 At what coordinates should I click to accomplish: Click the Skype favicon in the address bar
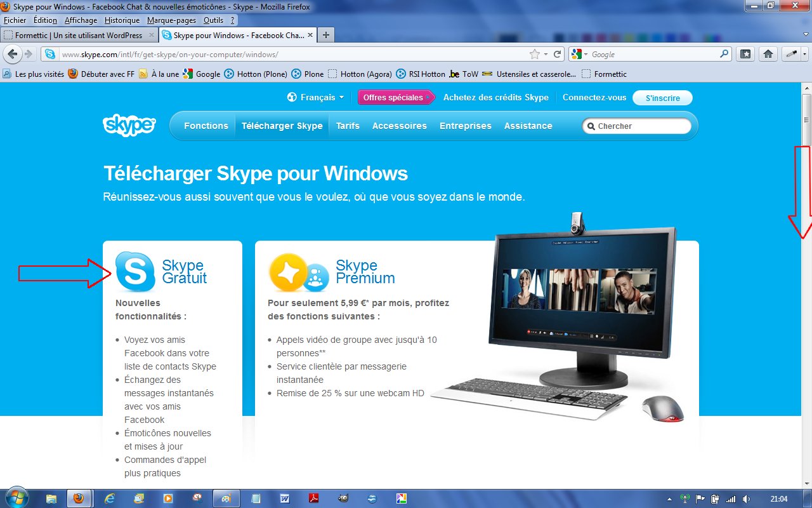click(50, 54)
